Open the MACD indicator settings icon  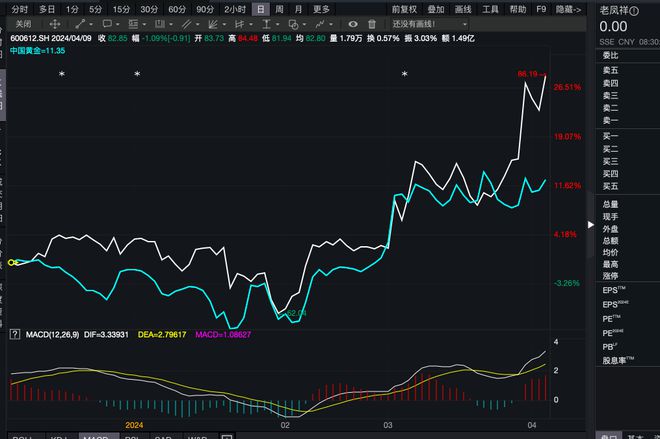pos(13,333)
